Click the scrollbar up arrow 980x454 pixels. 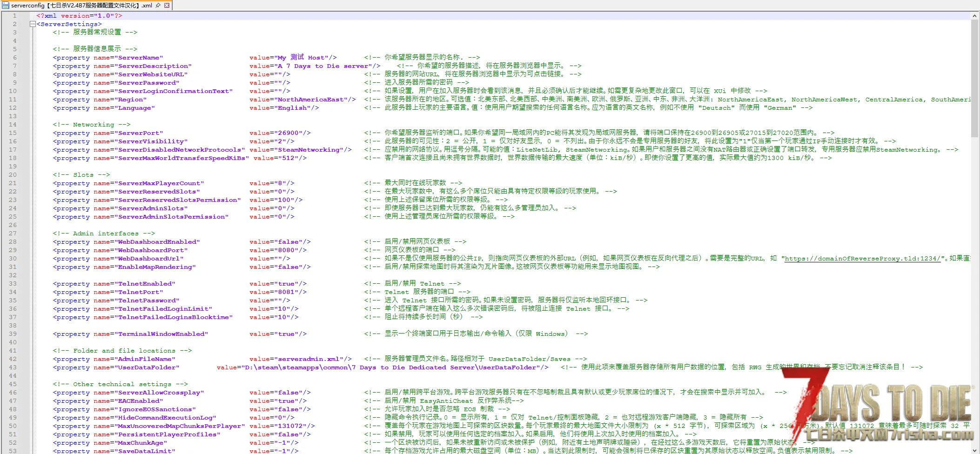[974, 16]
